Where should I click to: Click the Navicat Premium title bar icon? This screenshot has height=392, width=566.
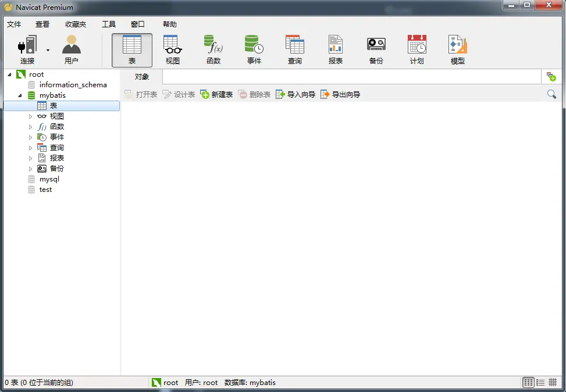(x=8, y=7)
